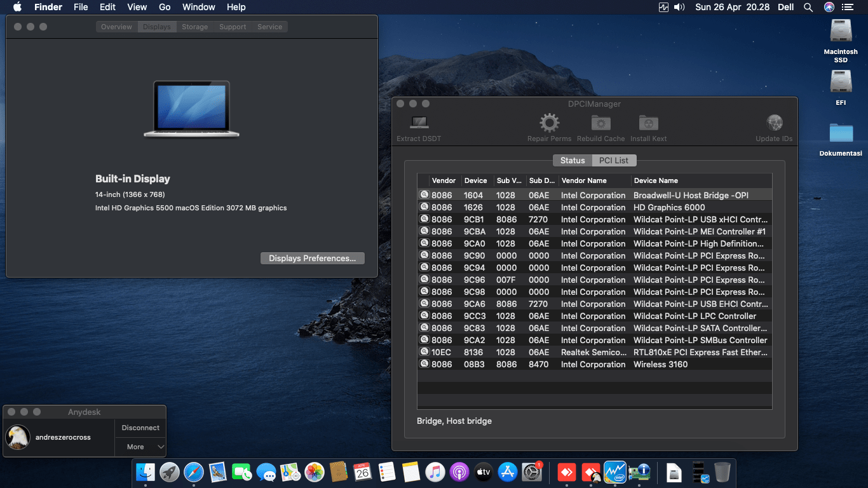The height and width of the screenshot is (488, 868).
Task: Open the Mail app in the Dock
Action: point(218,472)
